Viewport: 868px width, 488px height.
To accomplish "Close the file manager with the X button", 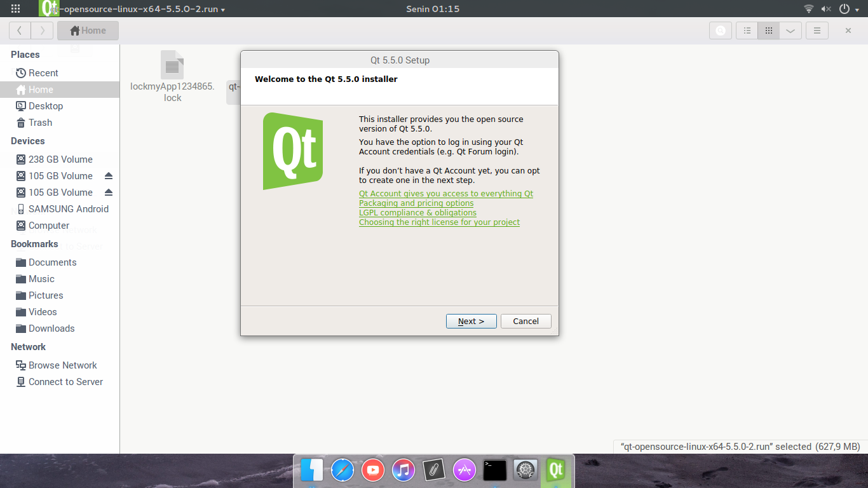I will [x=848, y=30].
